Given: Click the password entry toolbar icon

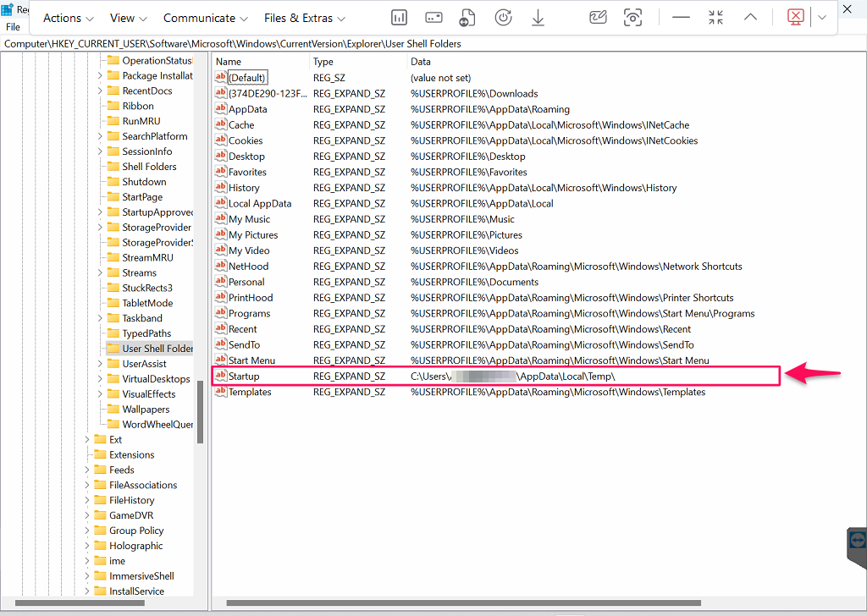Looking at the screenshot, I should coord(433,18).
